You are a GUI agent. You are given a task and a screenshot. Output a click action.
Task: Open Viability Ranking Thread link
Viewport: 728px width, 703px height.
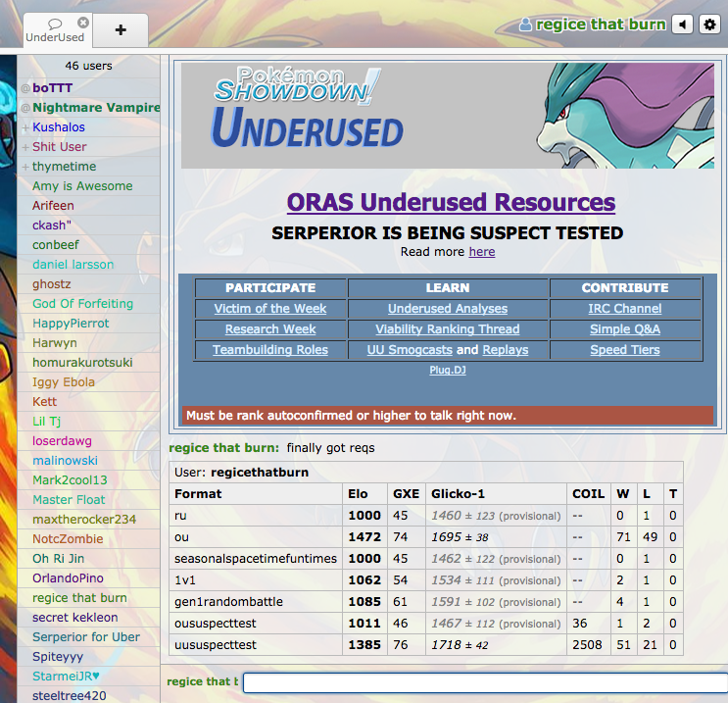click(448, 329)
